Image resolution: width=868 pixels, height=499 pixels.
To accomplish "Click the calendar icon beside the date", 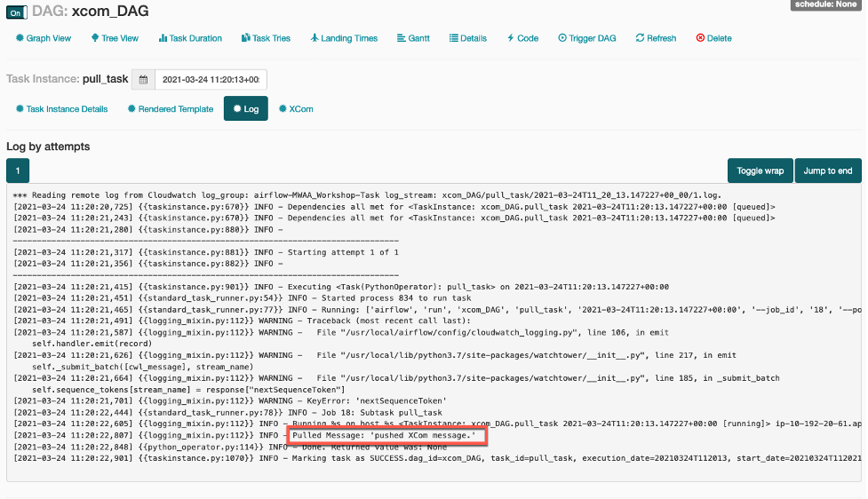I will 143,80.
